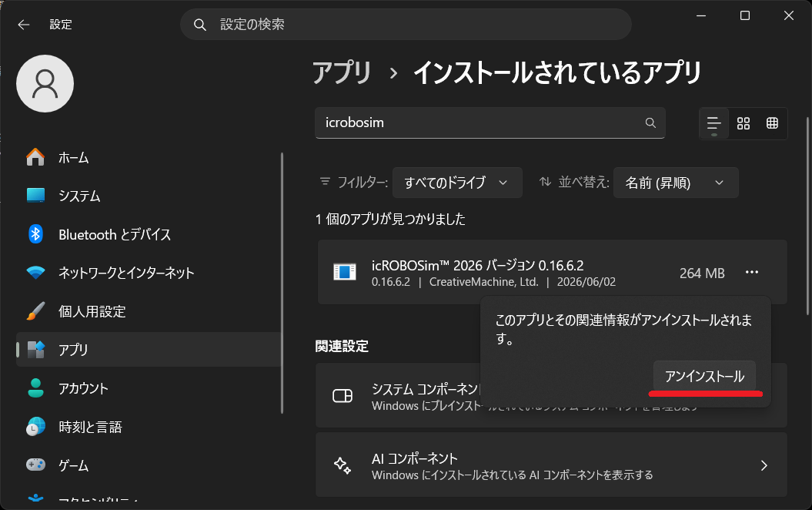The width and height of the screenshot is (812, 510).
Task: Click the icROBOSim™ 2026 app title
Action: (x=477, y=265)
